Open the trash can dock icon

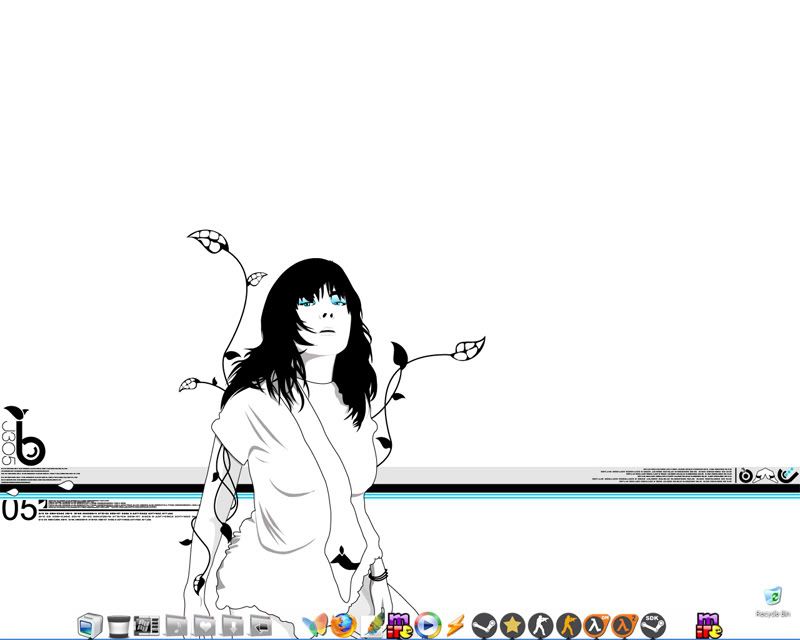click(x=118, y=626)
